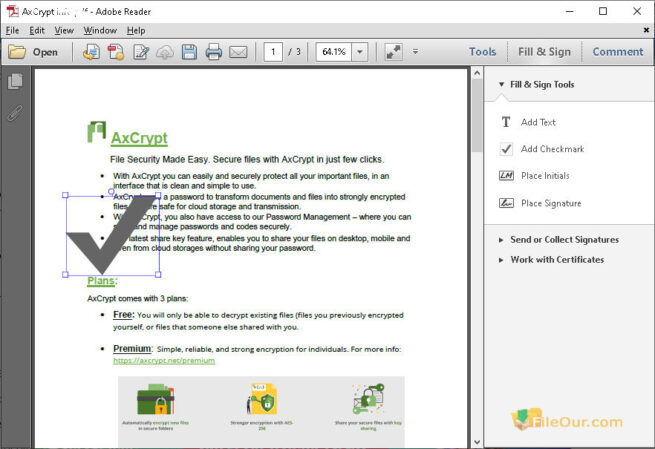Minimize the Adobe Reader window
This screenshot has width=655, height=449.
(569, 11)
